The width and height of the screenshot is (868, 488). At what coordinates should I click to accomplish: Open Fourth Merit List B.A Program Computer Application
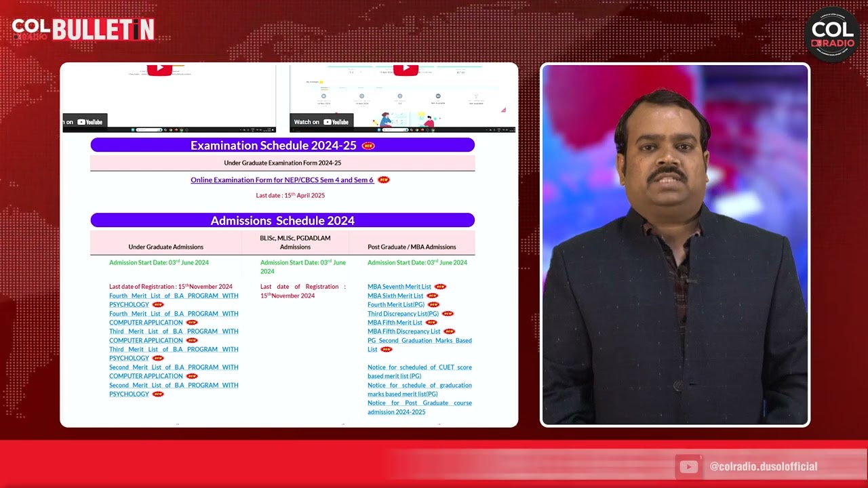(x=174, y=318)
